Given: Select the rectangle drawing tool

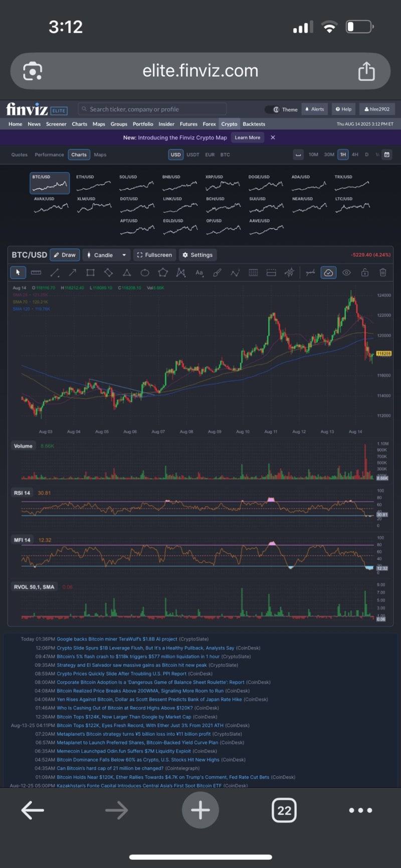Looking at the screenshot, I should tap(90, 273).
